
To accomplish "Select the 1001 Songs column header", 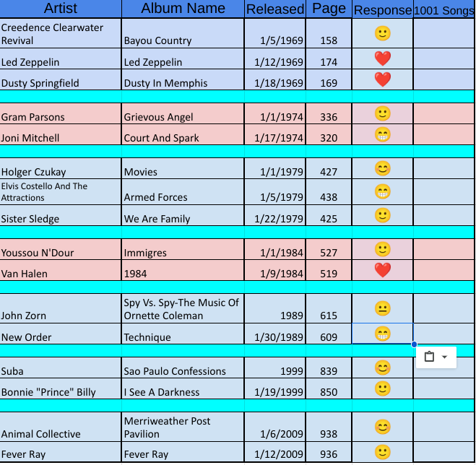I will tap(443, 9).
